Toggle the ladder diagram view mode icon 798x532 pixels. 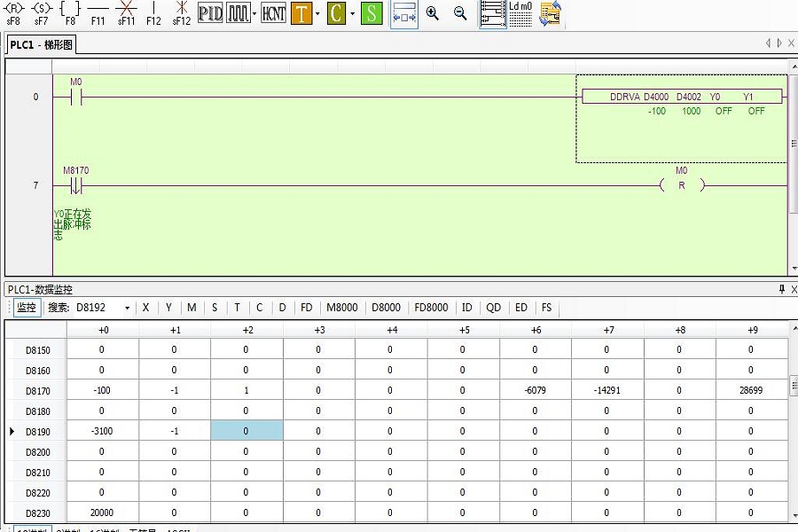click(493, 13)
